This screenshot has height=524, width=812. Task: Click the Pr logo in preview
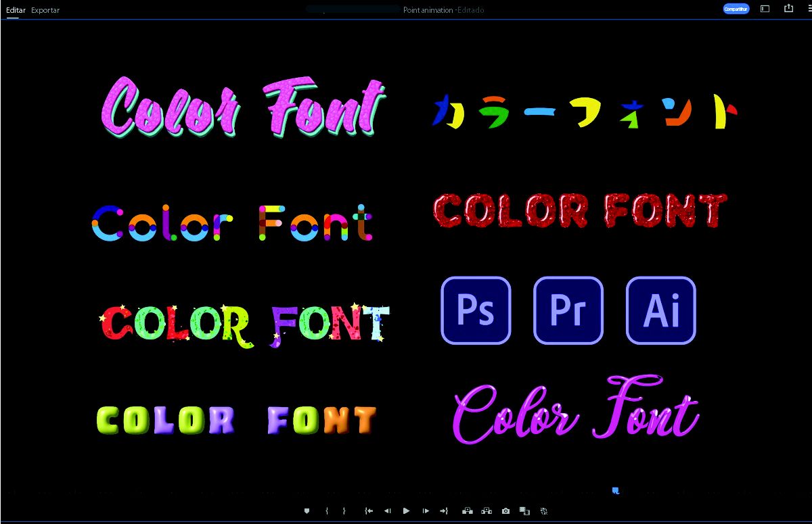click(x=568, y=310)
